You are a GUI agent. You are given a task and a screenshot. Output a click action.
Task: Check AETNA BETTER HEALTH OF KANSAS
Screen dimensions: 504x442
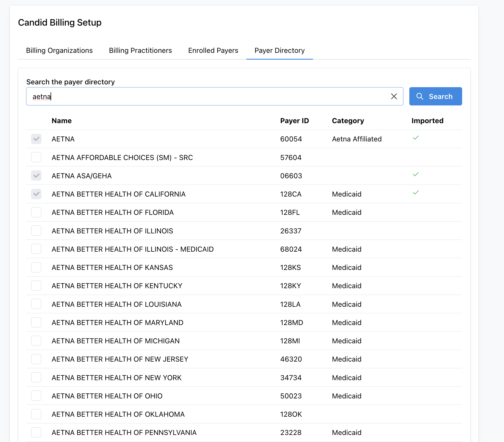click(x=36, y=267)
